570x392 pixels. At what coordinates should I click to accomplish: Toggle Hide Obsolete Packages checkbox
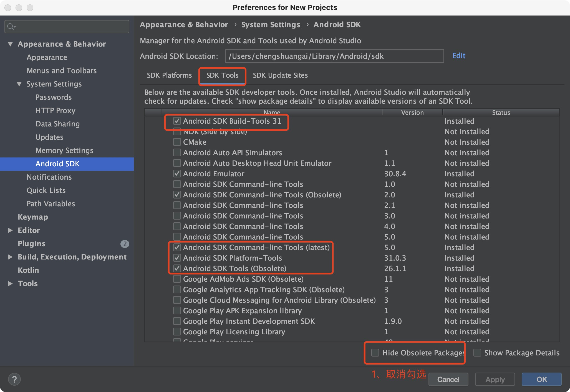click(375, 353)
